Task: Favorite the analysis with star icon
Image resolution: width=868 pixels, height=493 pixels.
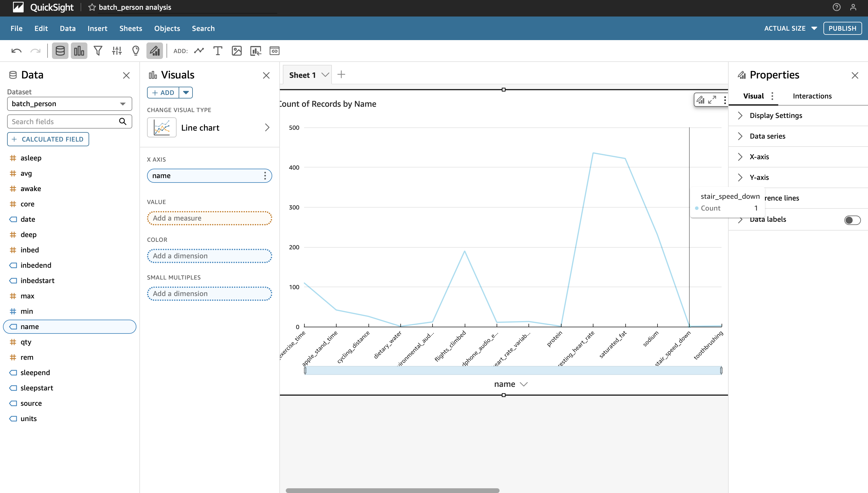Action: pyautogui.click(x=92, y=7)
